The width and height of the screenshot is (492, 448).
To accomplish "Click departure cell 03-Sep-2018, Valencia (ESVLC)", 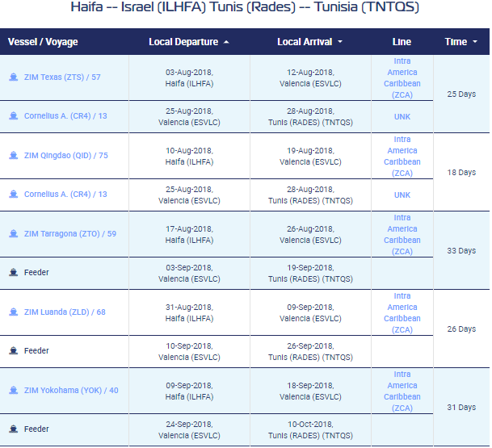I will tap(189, 274).
